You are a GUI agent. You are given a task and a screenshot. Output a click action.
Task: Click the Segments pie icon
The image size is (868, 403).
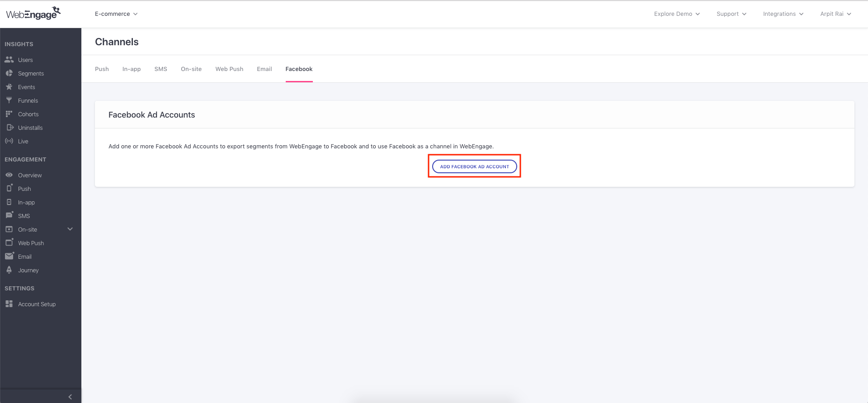[x=9, y=73]
